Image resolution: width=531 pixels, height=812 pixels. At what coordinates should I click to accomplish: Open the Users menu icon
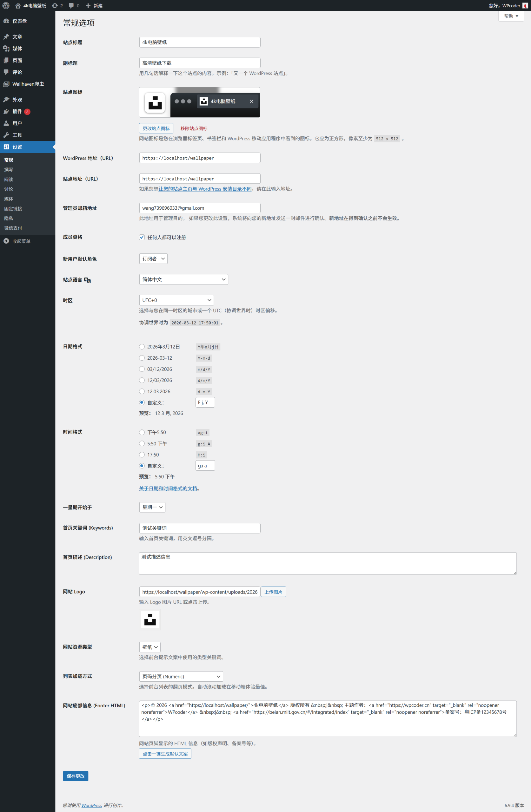6,123
